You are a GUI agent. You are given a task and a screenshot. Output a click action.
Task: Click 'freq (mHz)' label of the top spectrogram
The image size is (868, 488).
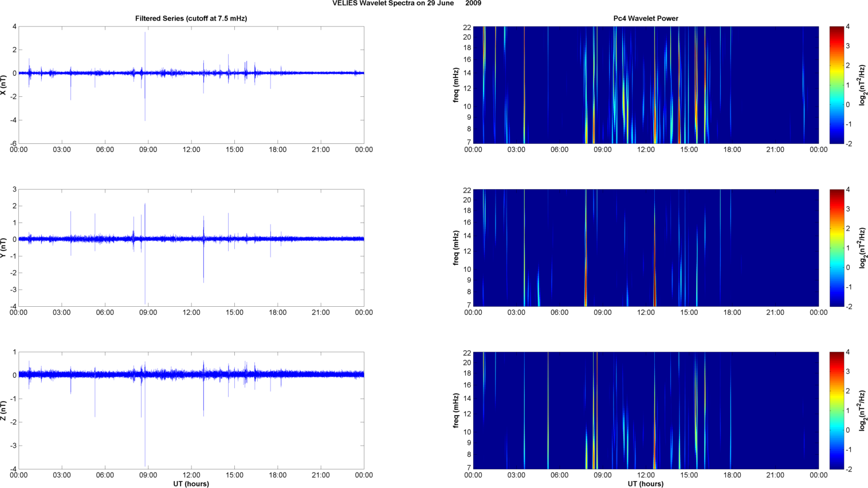pos(456,85)
